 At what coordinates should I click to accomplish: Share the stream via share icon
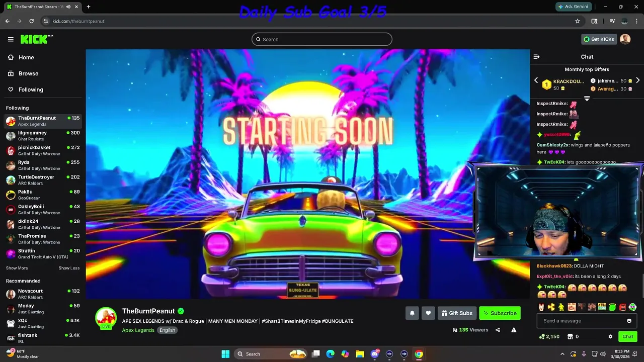tap(498, 330)
